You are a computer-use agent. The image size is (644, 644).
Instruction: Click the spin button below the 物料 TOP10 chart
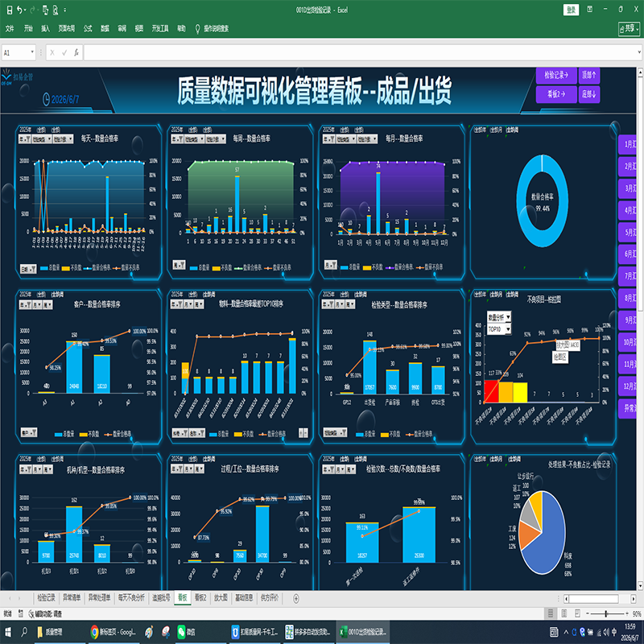click(x=303, y=433)
